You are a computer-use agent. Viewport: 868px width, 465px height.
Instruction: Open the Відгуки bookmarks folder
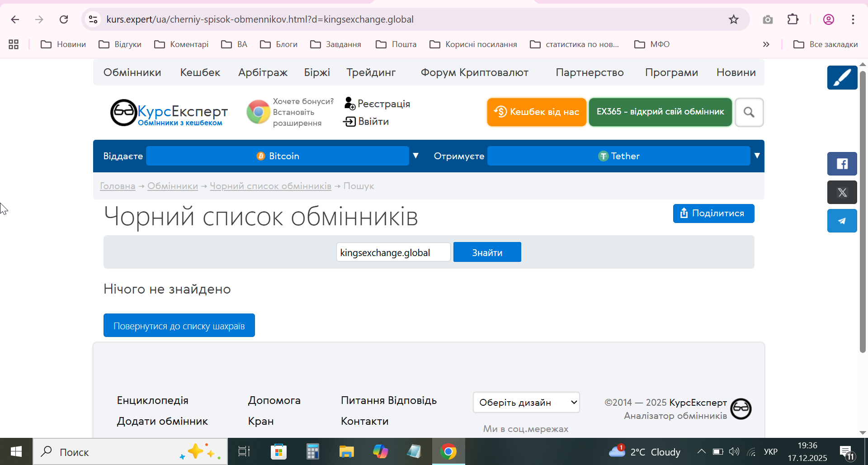[120, 44]
